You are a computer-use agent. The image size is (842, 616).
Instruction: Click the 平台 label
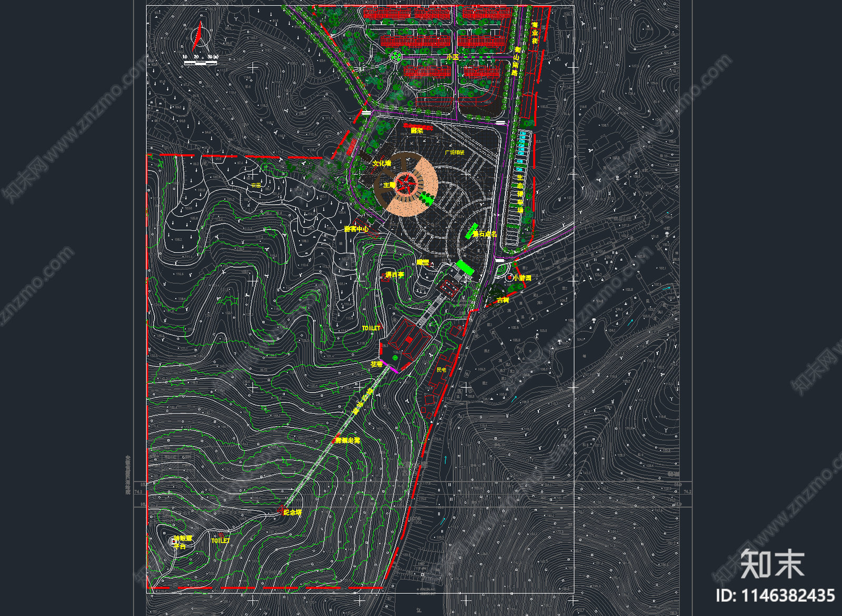pos(180,546)
